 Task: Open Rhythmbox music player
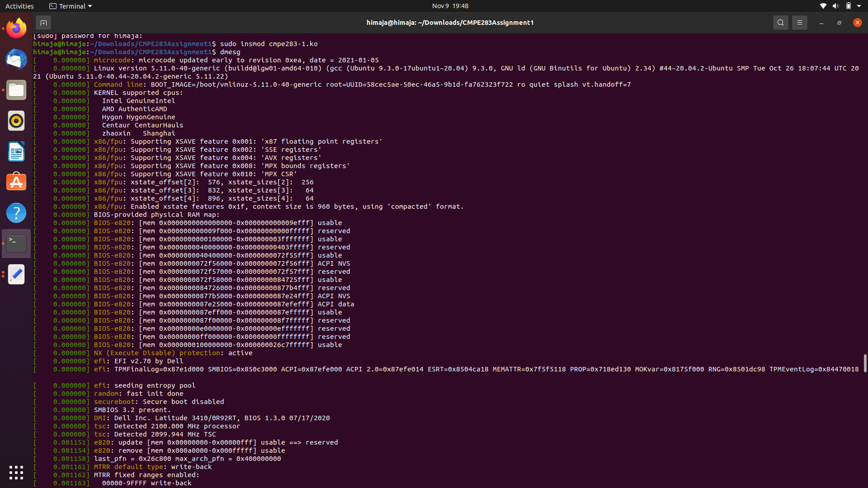click(16, 121)
